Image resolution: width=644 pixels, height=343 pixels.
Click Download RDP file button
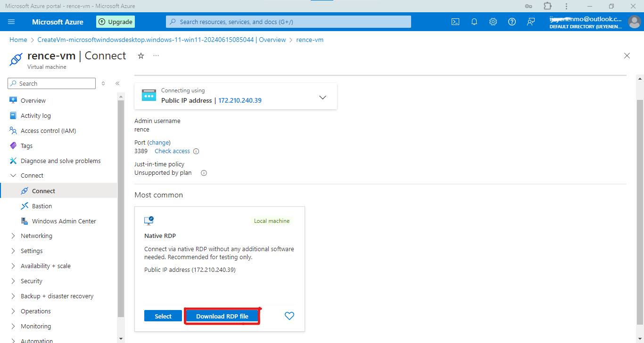[222, 316]
